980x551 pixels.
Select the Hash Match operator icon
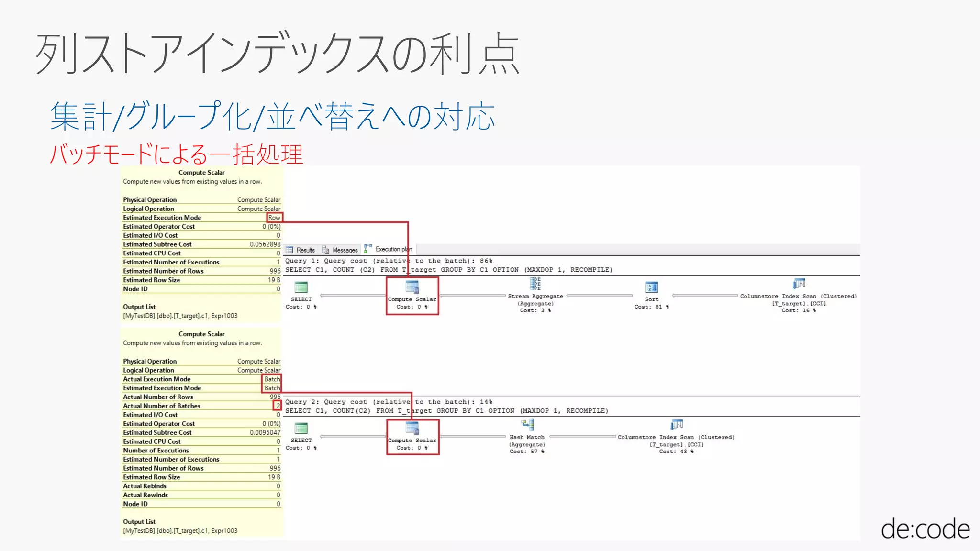pyautogui.click(x=527, y=425)
